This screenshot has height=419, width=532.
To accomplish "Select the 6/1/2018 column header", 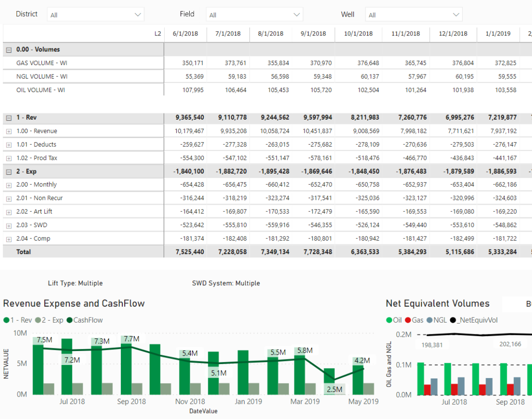I will [x=185, y=34].
